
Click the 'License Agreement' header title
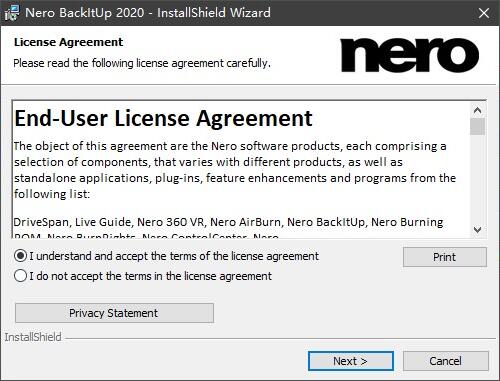[68, 42]
